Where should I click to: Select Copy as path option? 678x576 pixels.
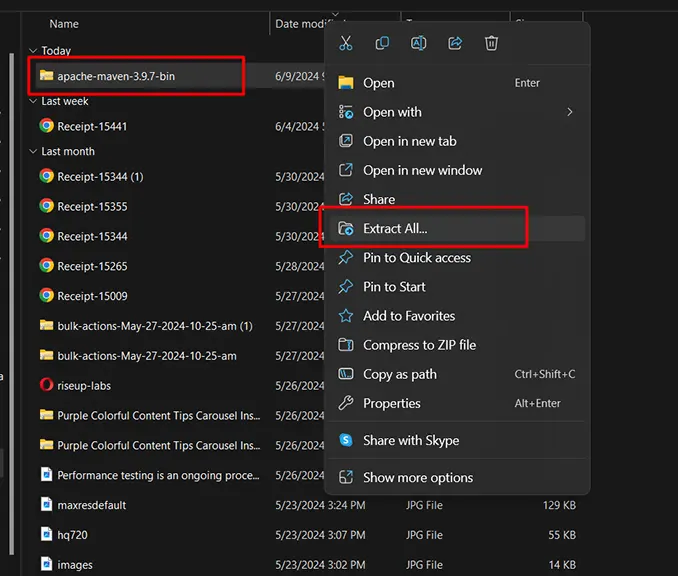(399, 374)
